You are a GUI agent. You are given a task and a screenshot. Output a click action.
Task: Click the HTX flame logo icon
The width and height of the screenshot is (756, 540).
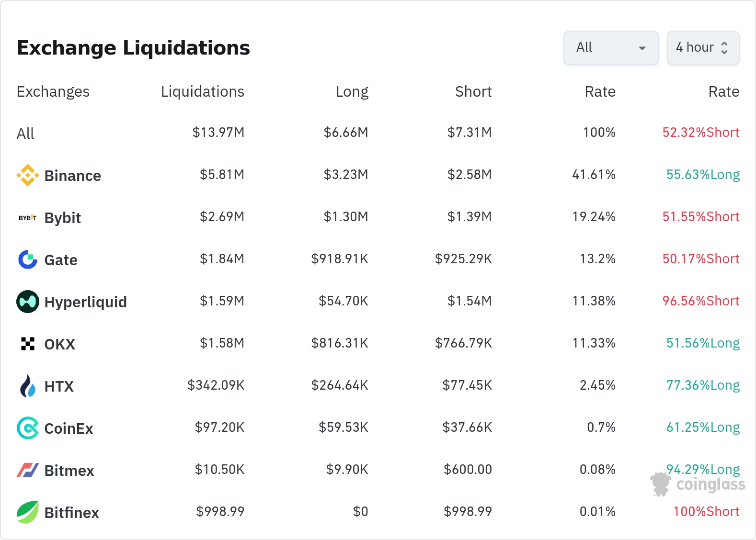pos(28,386)
